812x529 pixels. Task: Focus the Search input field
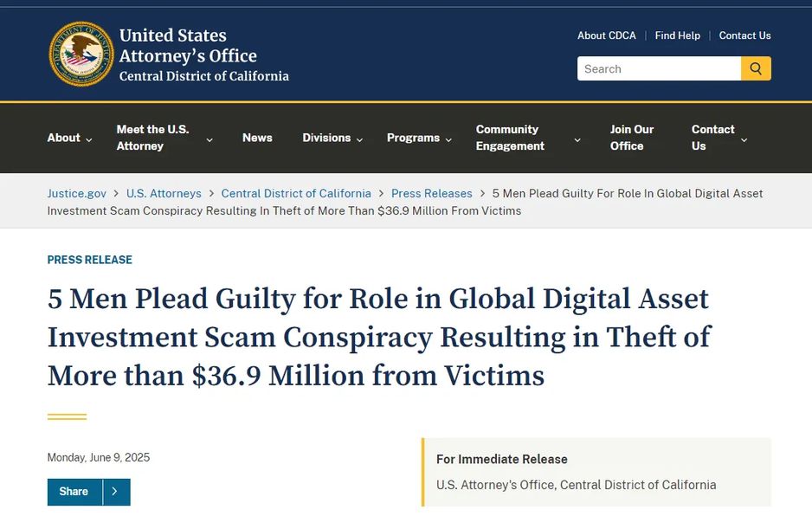tap(659, 68)
